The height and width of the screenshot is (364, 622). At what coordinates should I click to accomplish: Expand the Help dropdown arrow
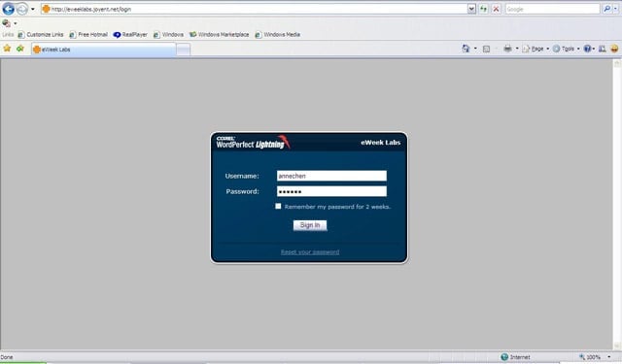[x=594, y=49]
